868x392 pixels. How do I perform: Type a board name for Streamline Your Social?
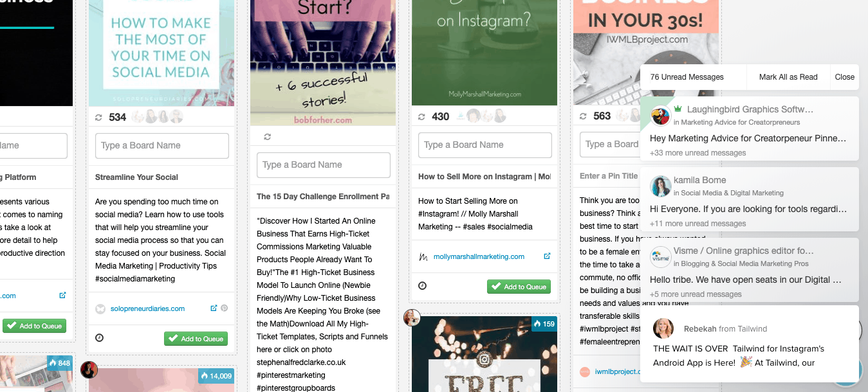pos(162,145)
